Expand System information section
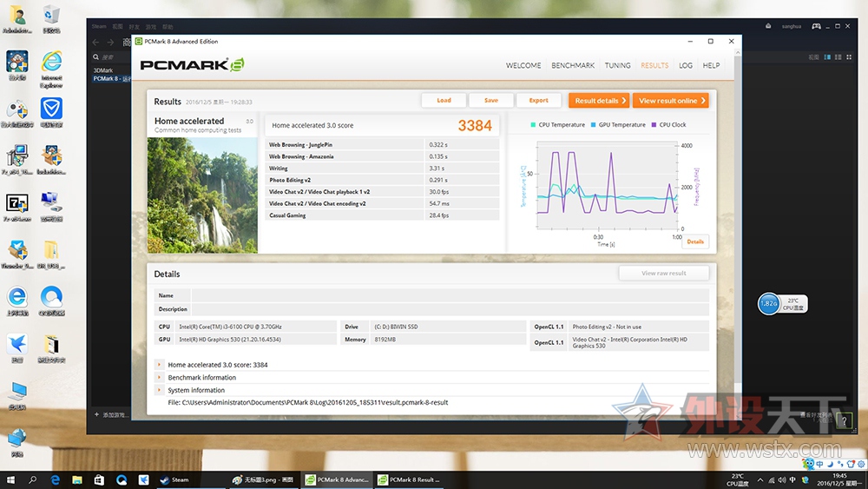The height and width of the screenshot is (489, 868). (160, 390)
